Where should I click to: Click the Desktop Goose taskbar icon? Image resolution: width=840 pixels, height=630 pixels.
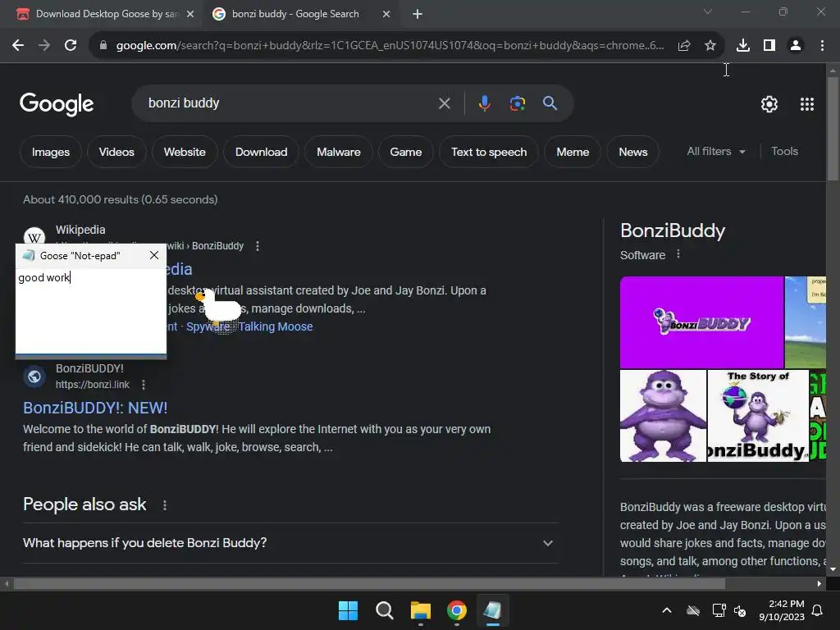493,610
